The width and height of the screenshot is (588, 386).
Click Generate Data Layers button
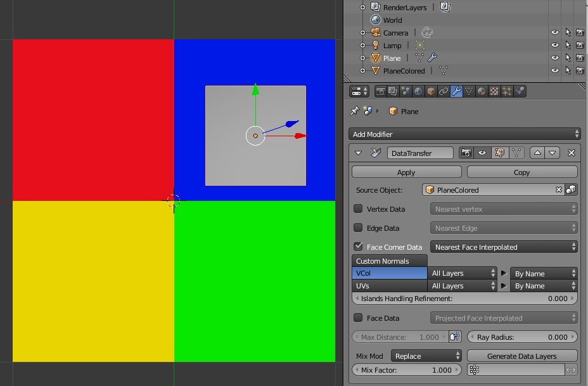point(522,356)
